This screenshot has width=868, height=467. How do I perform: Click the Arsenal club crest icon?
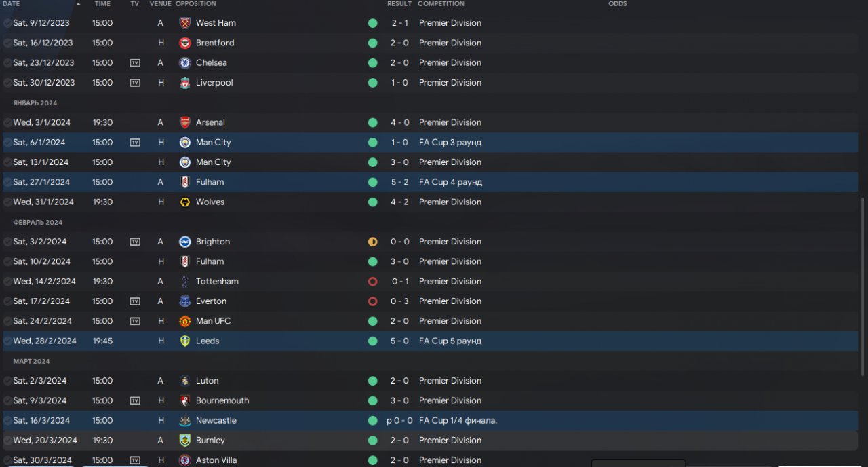pyautogui.click(x=184, y=122)
